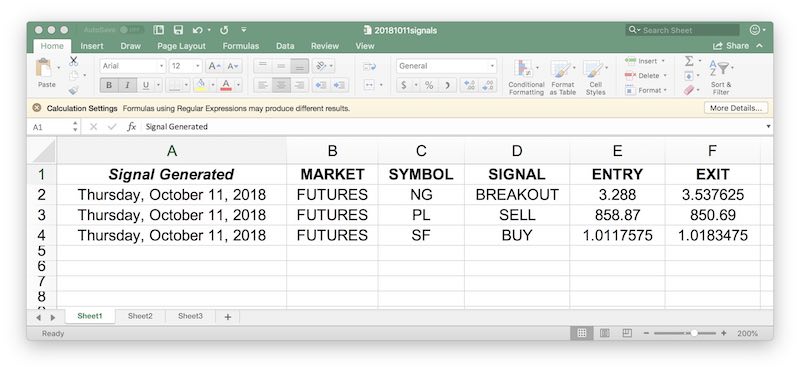Toggle Underline formatting
Image resolution: width=800 pixels, height=372 pixels.
click(x=146, y=85)
